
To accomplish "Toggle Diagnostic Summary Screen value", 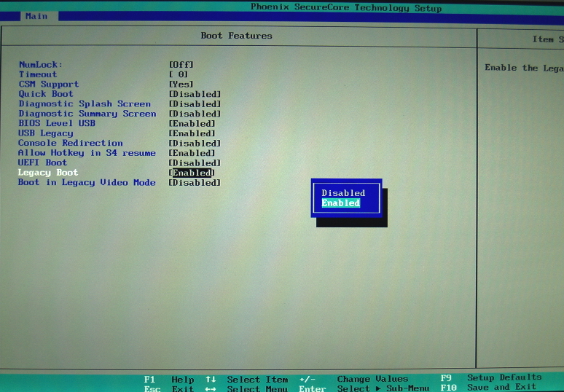I will click(195, 114).
